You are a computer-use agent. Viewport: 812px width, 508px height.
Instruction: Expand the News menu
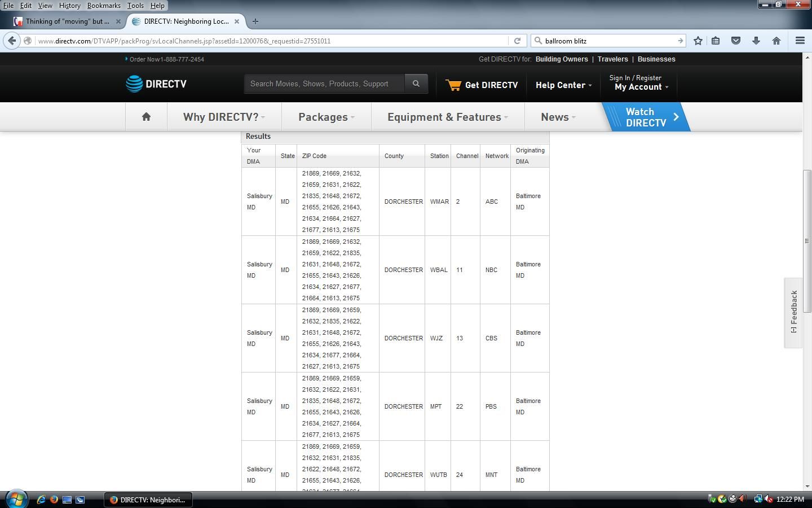(x=558, y=117)
